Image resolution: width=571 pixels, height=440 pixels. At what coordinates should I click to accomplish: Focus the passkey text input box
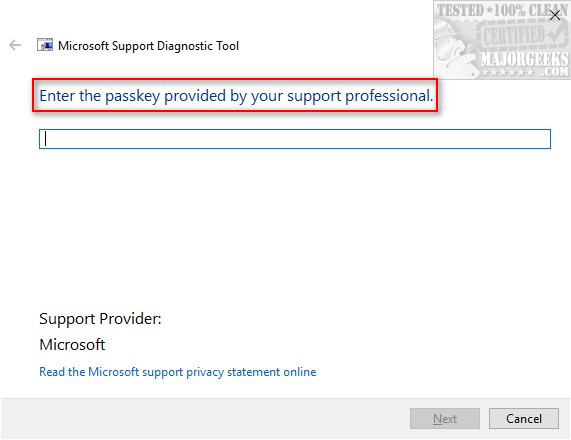point(295,139)
